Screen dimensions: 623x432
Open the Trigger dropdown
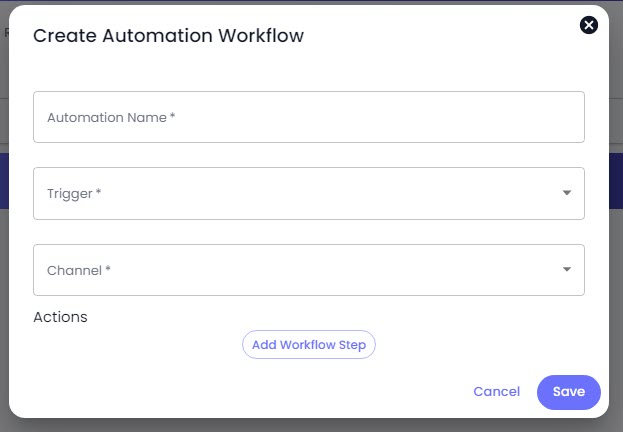coord(309,193)
